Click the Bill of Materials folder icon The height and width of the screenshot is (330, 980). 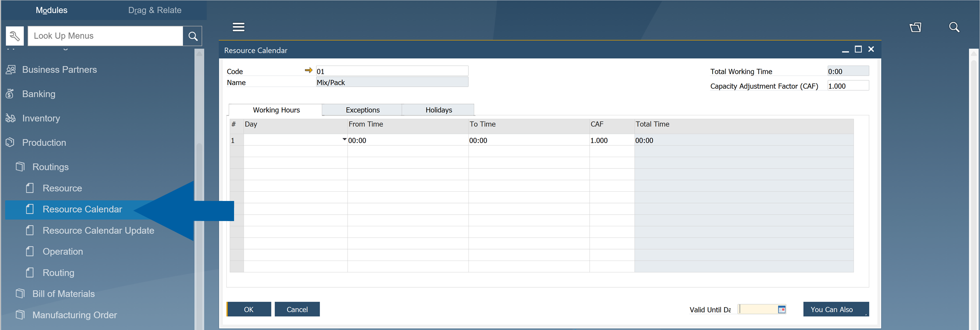tap(20, 293)
